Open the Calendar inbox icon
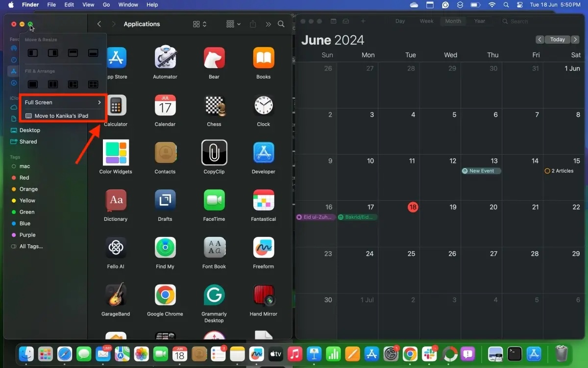Viewport: 588px width, 368px height. point(345,21)
